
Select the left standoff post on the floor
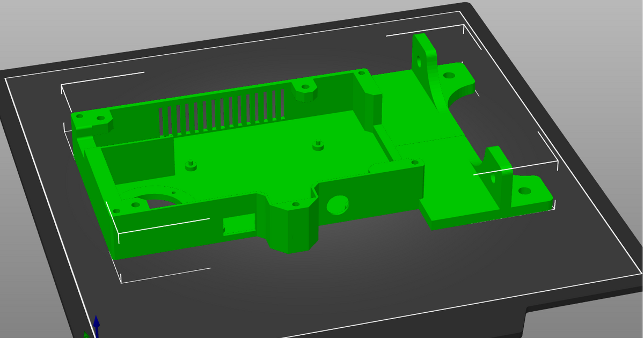(190, 165)
